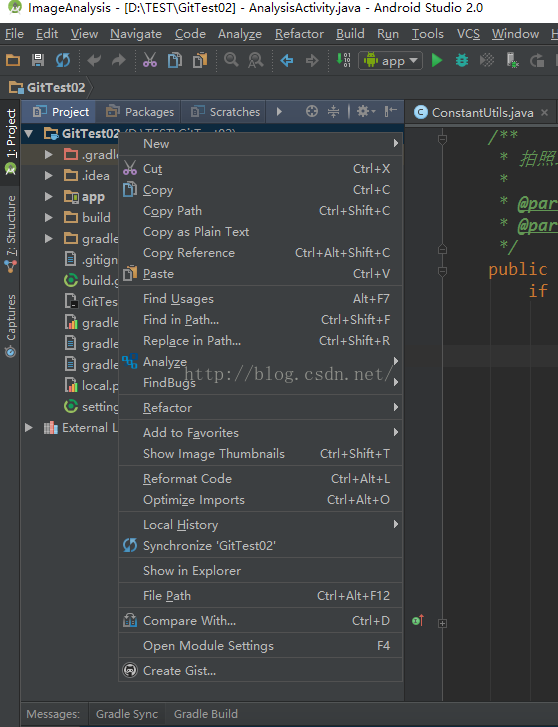Select Copy Path in context menu

(x=260, y=211)
